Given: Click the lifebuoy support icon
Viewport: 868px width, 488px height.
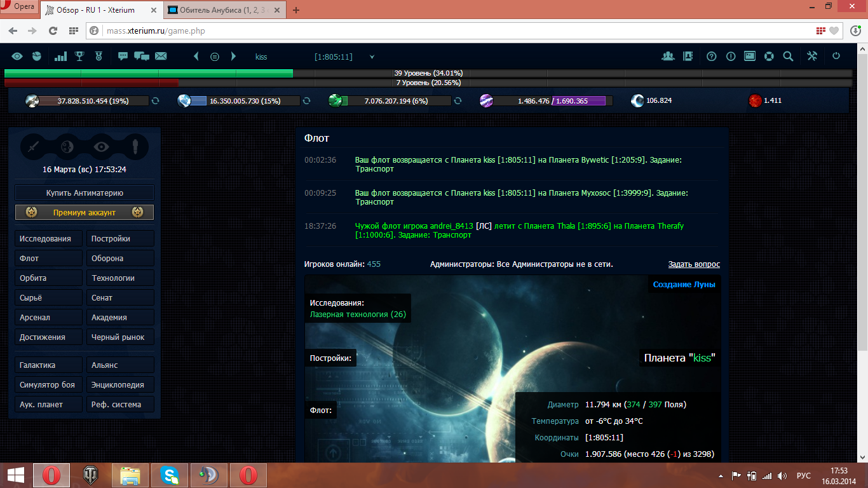Looking at the screenshot, I should (x=769, y=57).
